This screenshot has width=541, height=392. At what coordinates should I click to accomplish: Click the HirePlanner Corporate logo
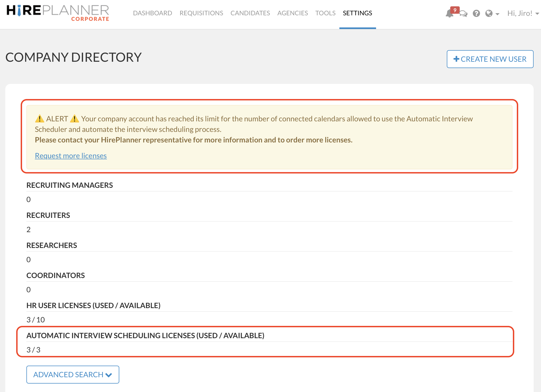pyautogui.click(x=58, y=12)
